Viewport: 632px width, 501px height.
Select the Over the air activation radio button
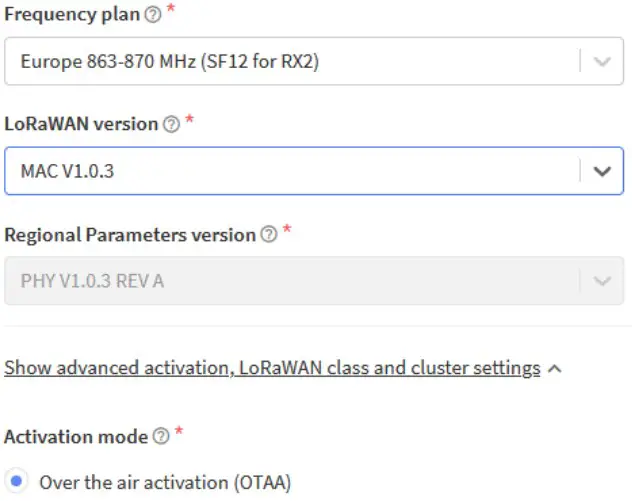[x=20, y=483]
